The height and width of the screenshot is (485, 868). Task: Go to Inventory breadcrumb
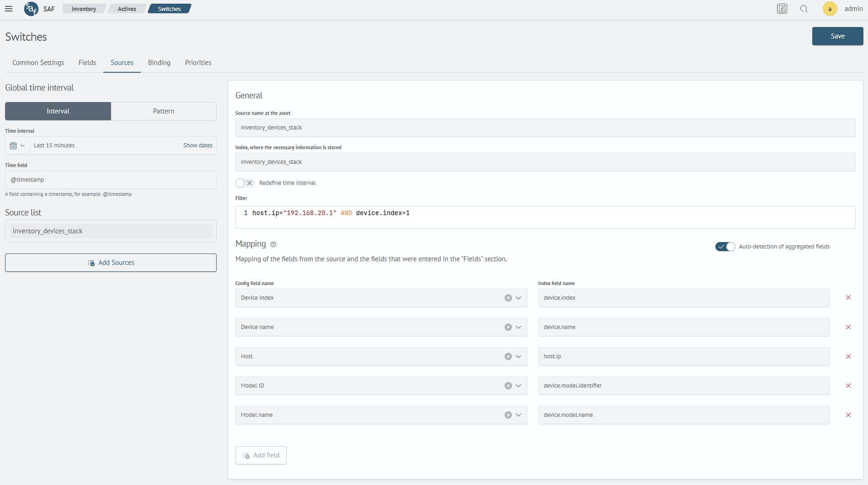tap(84, 9)
